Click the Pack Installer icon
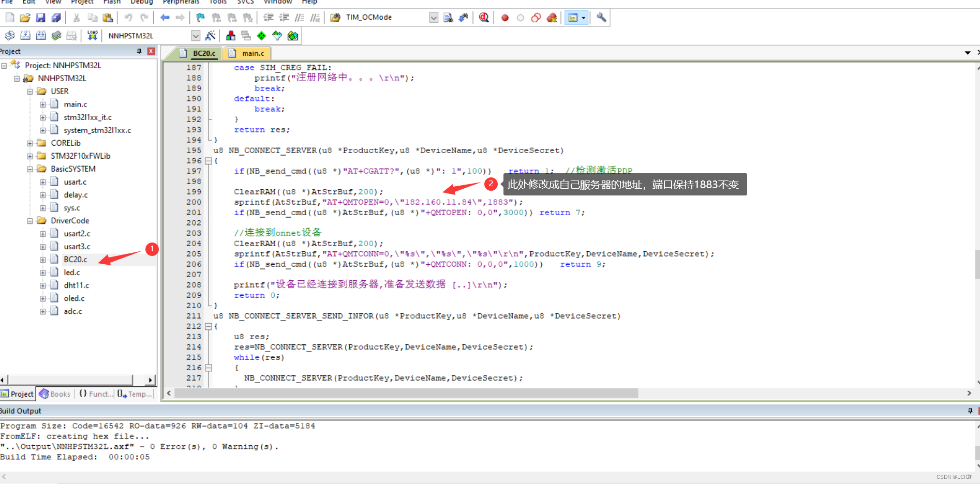The width and height of the screenshot is (980, 484). (293, 36)
